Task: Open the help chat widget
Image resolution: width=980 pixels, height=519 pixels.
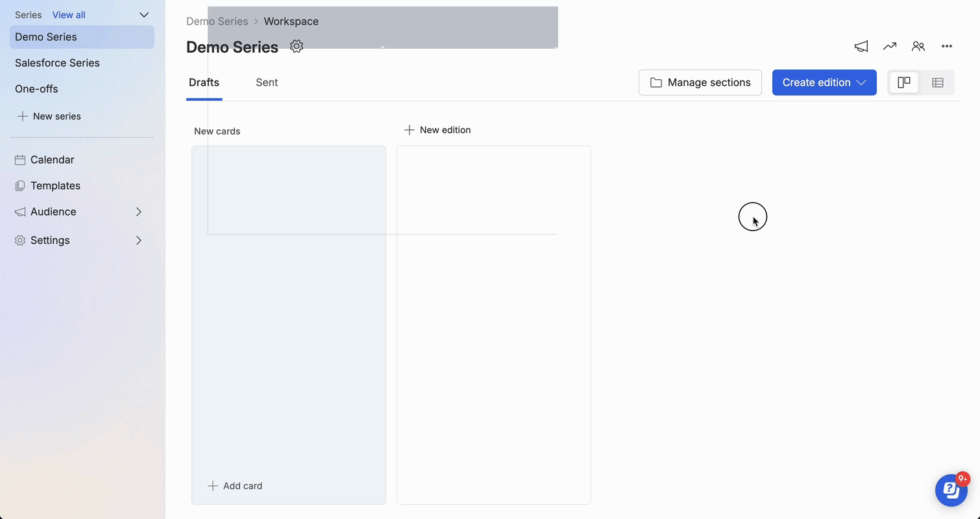Action: tap(951, 490)
